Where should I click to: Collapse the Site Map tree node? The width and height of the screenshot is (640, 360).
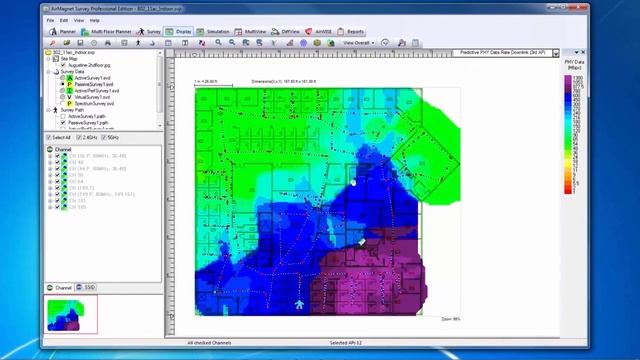[x=49, y=59]
